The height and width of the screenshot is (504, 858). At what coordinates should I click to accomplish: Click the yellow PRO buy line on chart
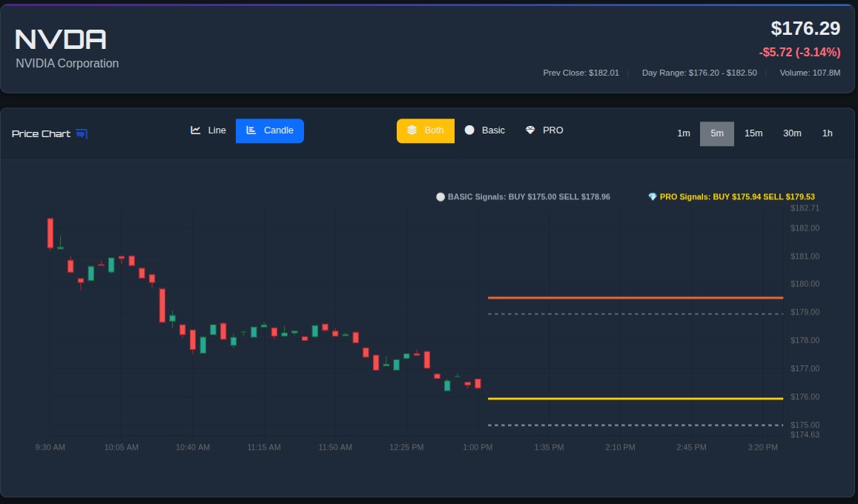634,398
